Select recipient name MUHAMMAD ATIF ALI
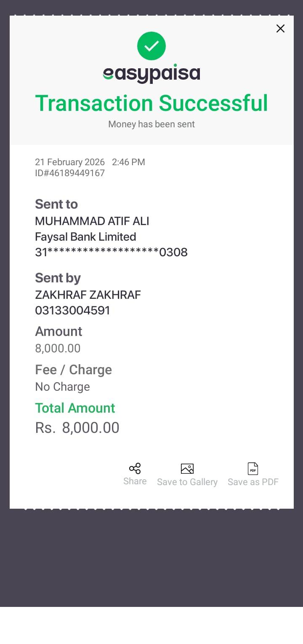 [92, 221]
